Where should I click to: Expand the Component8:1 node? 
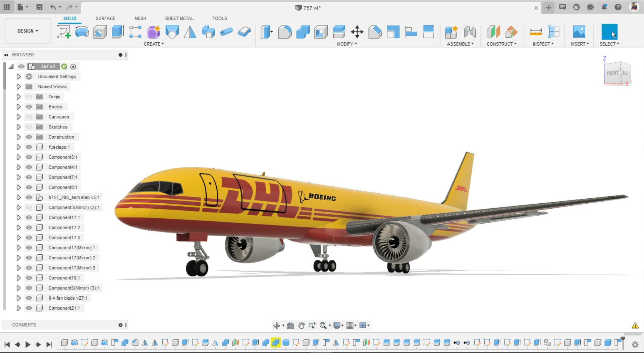click(18, 187)
